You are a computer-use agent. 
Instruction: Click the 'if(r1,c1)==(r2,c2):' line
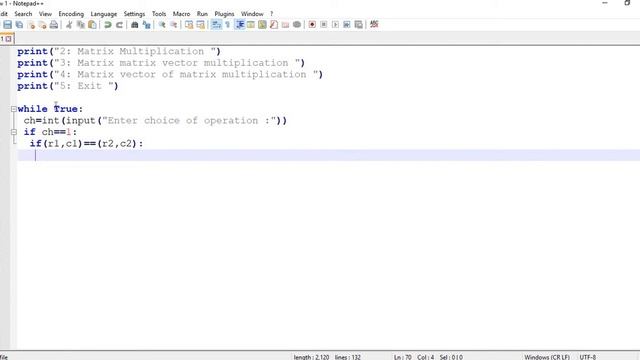click(86, 144)
